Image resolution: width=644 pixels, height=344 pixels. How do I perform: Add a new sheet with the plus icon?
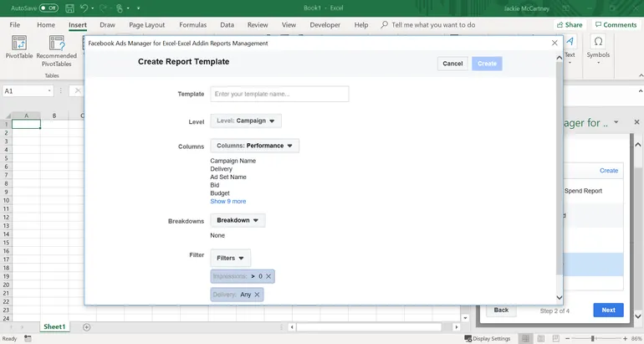pos(86,326)
